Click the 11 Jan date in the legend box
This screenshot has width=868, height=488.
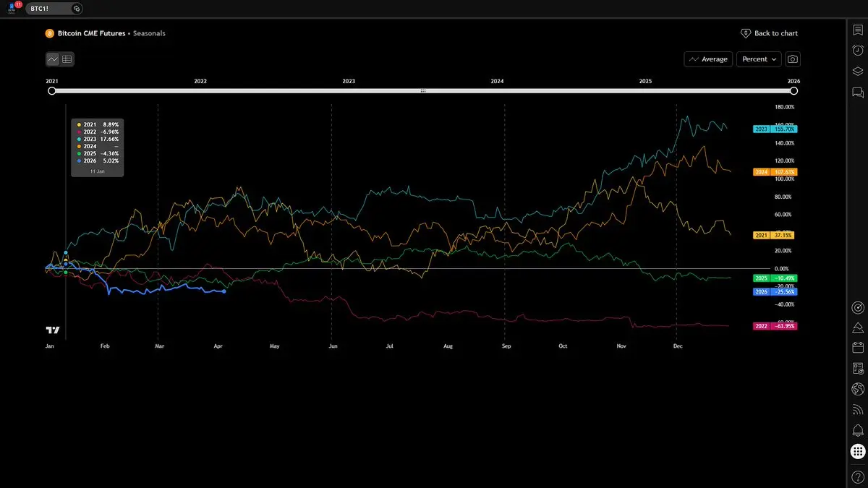point(97,171)
